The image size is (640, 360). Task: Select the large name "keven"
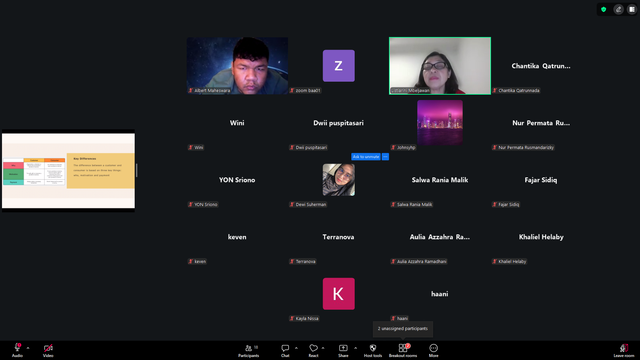(x=237, y=237)
